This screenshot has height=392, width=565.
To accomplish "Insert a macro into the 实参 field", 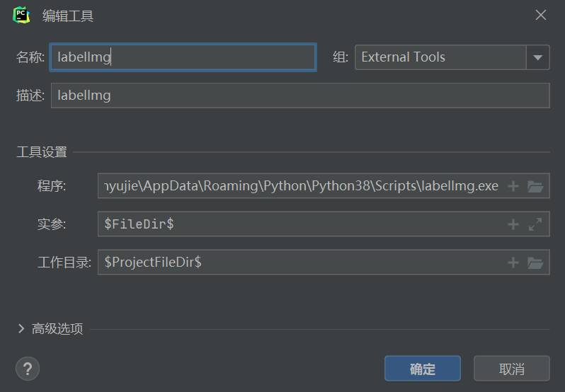I will (513, 224).
